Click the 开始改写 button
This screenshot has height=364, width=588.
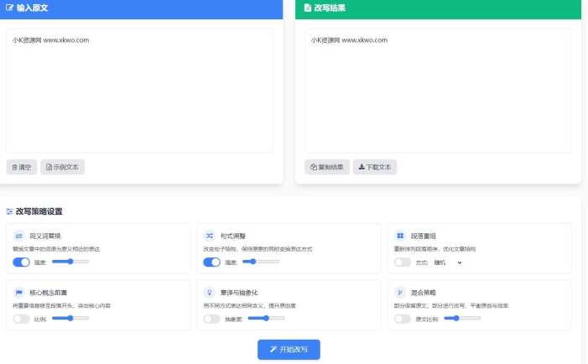click(289, 350)
